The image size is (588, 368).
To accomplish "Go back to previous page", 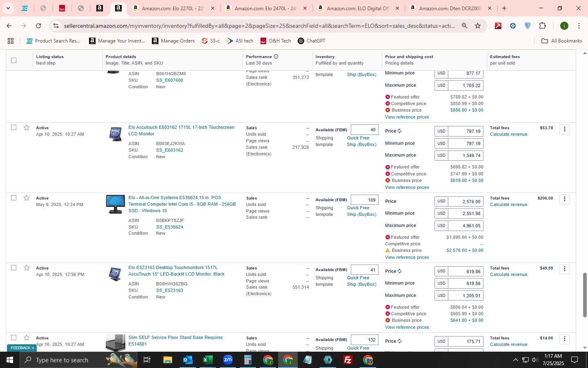I will [9, 26].
